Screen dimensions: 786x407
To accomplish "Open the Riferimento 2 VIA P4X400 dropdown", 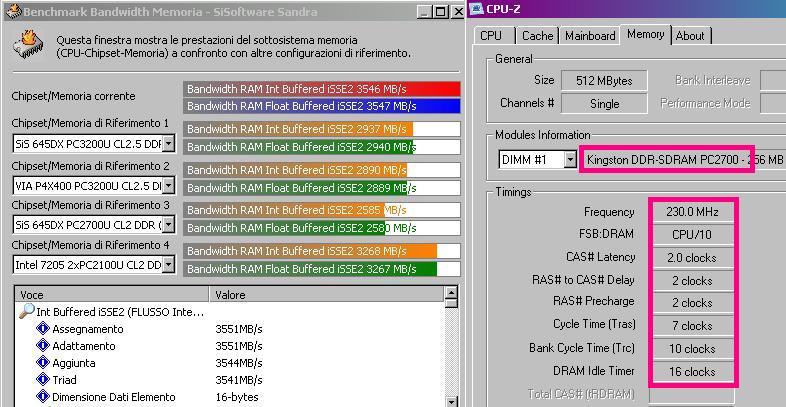I will 168,186.
